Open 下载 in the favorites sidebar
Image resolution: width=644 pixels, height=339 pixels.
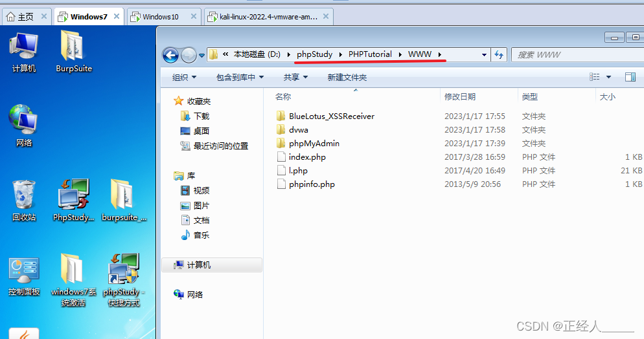[195, 116]
